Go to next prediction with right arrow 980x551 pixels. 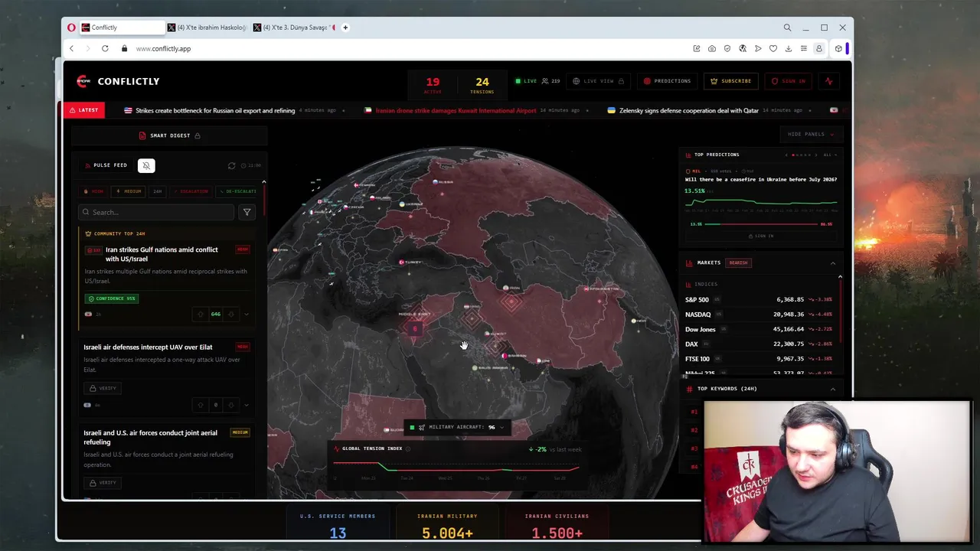point(816,155)
